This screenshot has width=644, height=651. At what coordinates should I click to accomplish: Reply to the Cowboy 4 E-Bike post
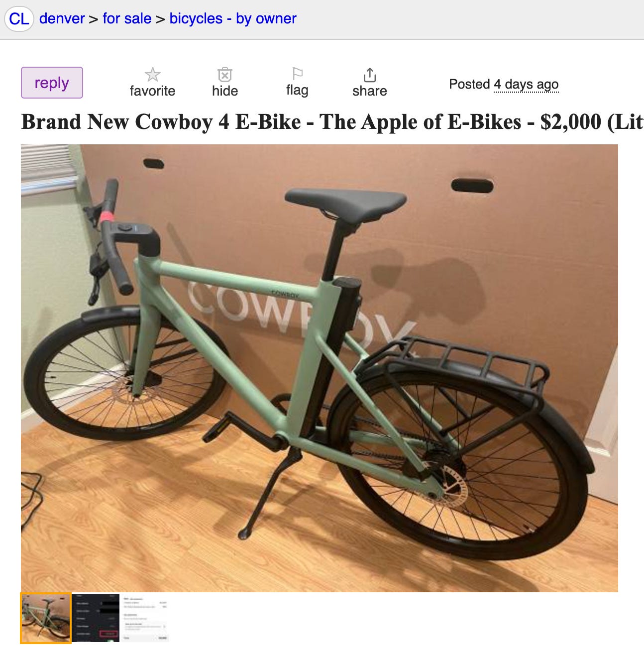coord(52,83)
